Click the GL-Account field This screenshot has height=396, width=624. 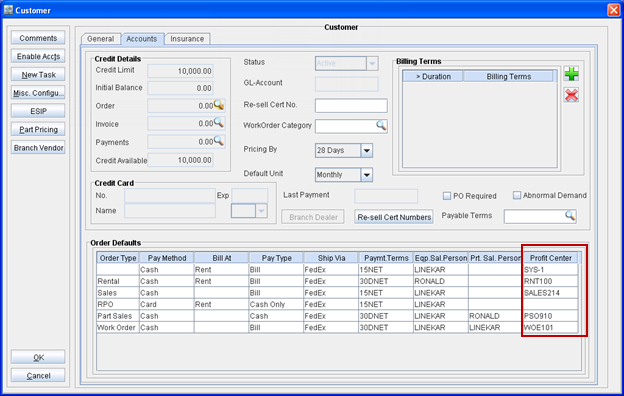pyautogui.click(x=347, y=84)
